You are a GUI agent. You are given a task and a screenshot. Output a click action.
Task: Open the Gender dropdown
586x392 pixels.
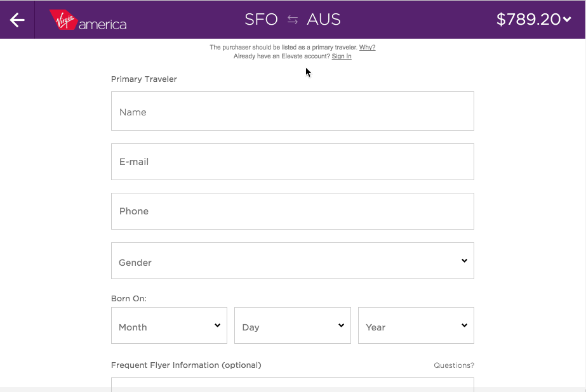pos(292,261)
